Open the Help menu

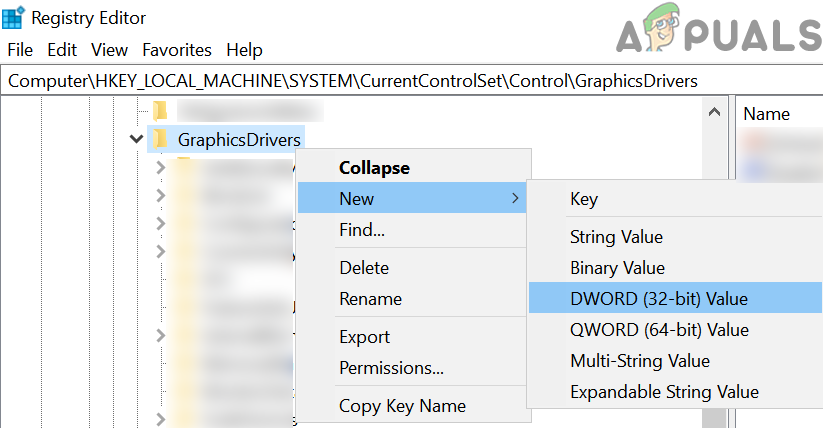244,49
